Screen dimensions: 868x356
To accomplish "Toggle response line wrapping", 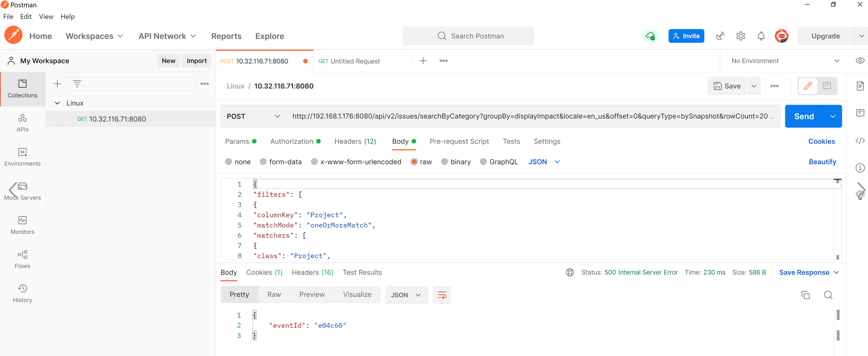I will (442, 295).
